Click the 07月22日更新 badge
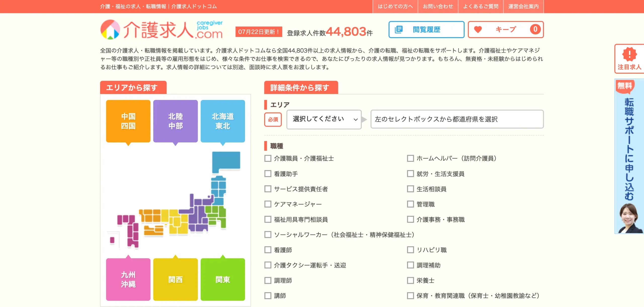Viewport: 644px width, 307px height. [x=259, y=32]
